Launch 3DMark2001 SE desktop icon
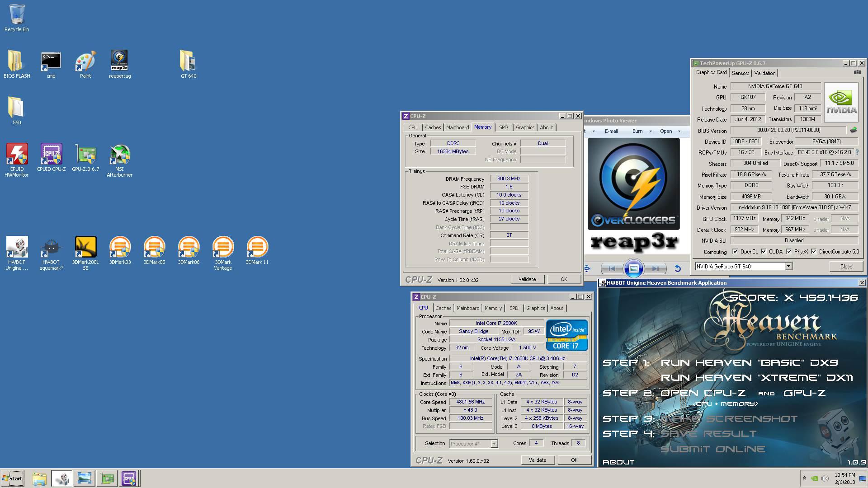 85,253
